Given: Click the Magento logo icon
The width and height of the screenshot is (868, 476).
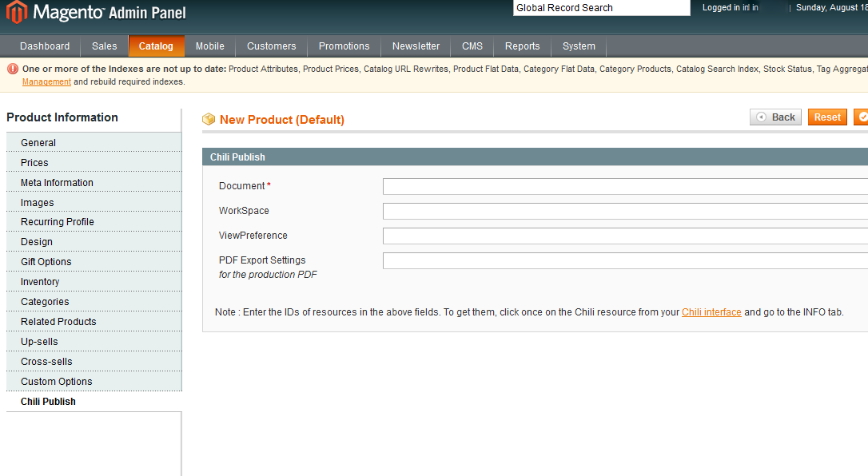Looking at the screenshot, I should pos(17,12).
